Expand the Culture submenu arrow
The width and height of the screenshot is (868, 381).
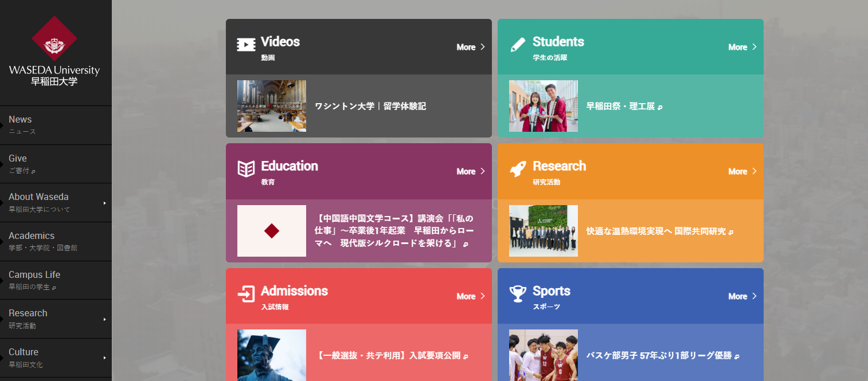click(104, 358)
